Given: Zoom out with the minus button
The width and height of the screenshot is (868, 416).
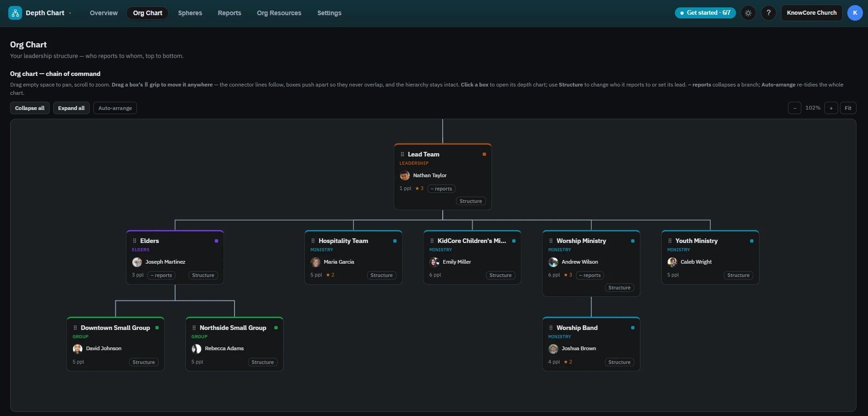Looking at the screenshot, I should click(794, 108).
